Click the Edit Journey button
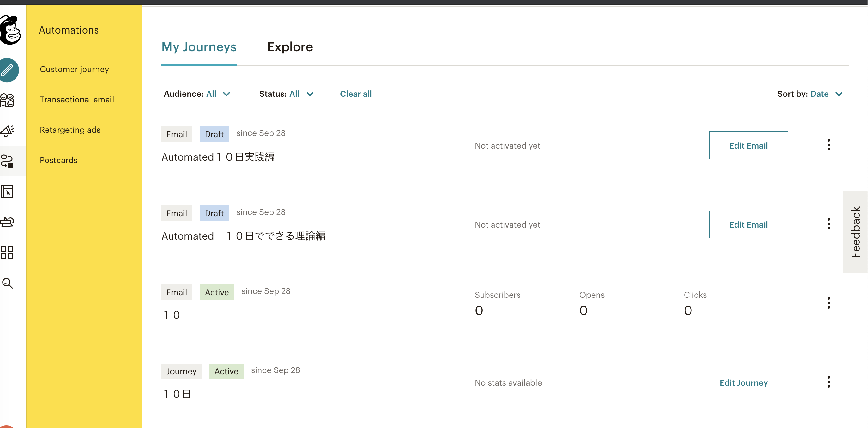The height and width of the screenshot is (428, 868). point(744,382)
